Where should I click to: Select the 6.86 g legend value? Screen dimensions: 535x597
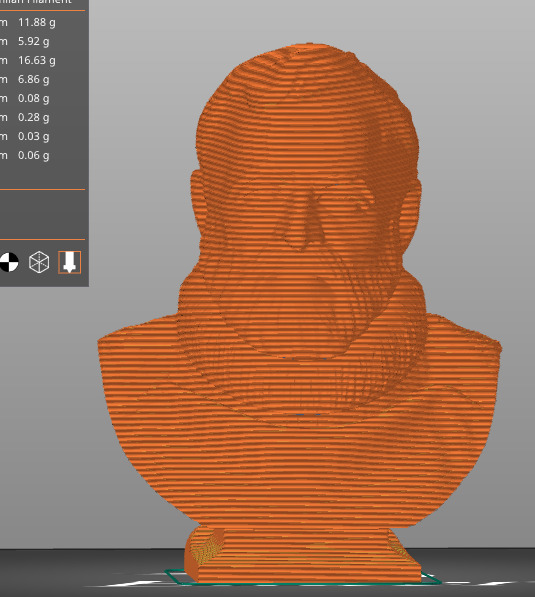34,80
